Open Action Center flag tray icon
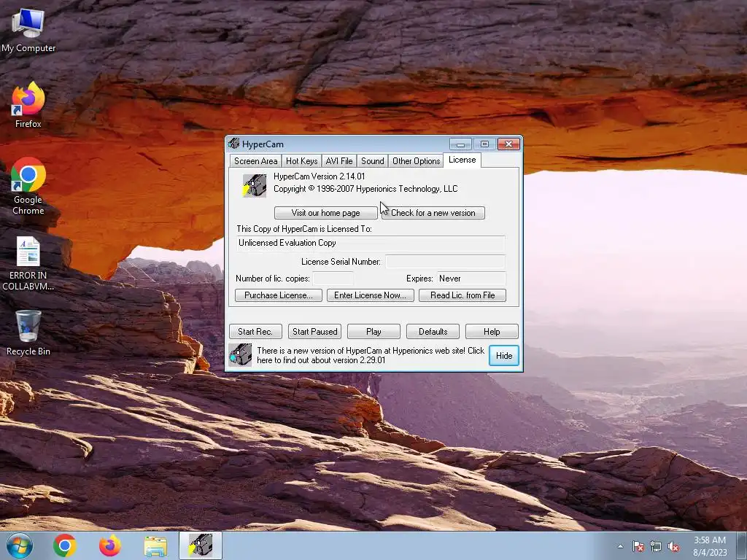 pos(638,546)
